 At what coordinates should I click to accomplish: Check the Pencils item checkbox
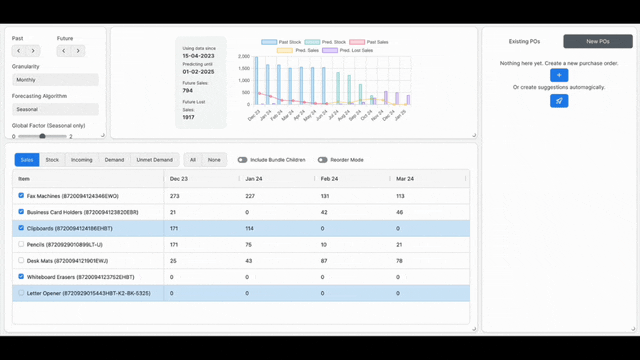coord(21,244)
